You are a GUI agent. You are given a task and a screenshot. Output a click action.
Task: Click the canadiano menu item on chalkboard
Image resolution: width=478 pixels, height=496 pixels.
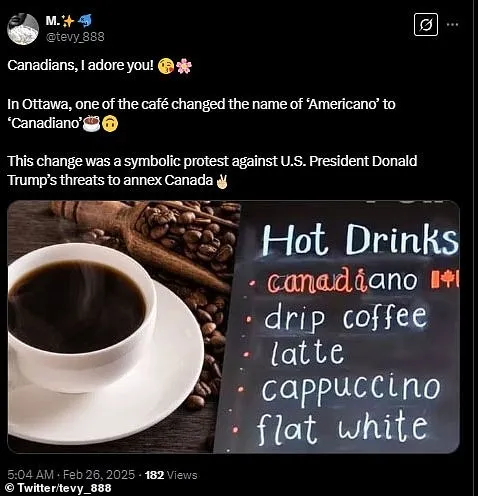[342, 281]
